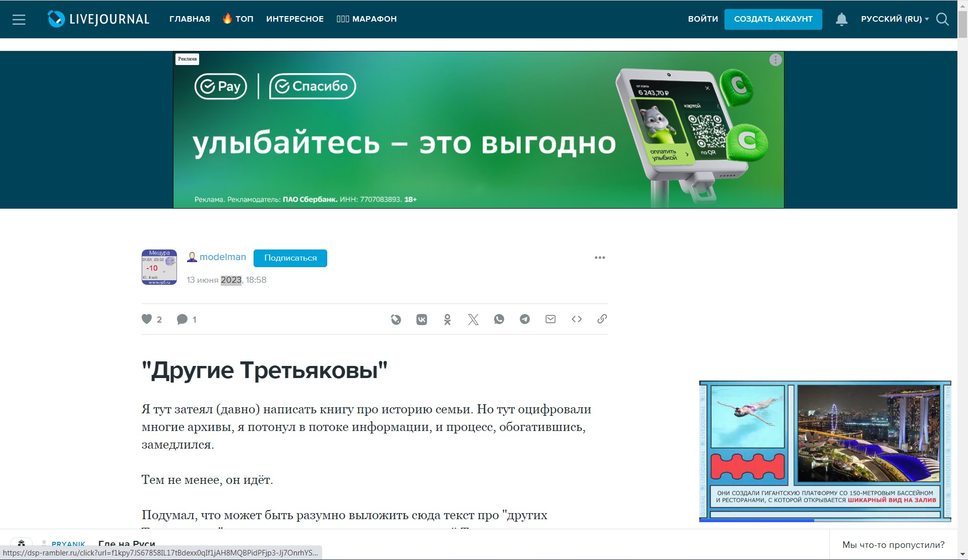Share the post via WhatsApp
The height and width of the screenshot is (560, 968).
499,319
